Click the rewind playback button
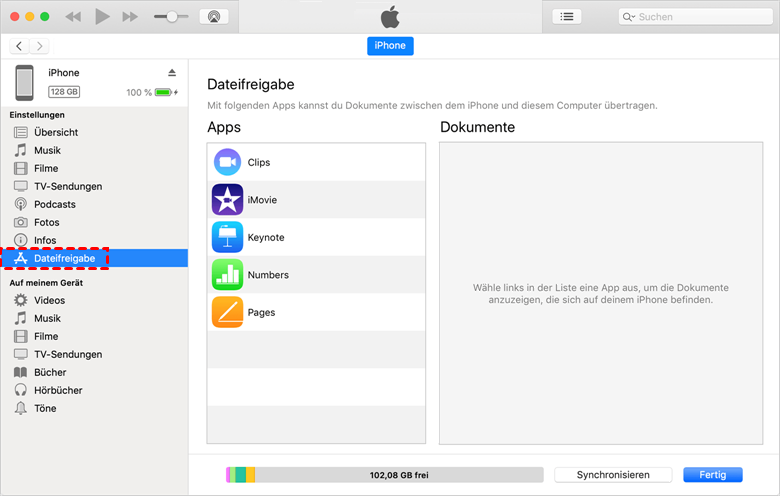This screenshot has height=496, width=780. pos(73,16)
